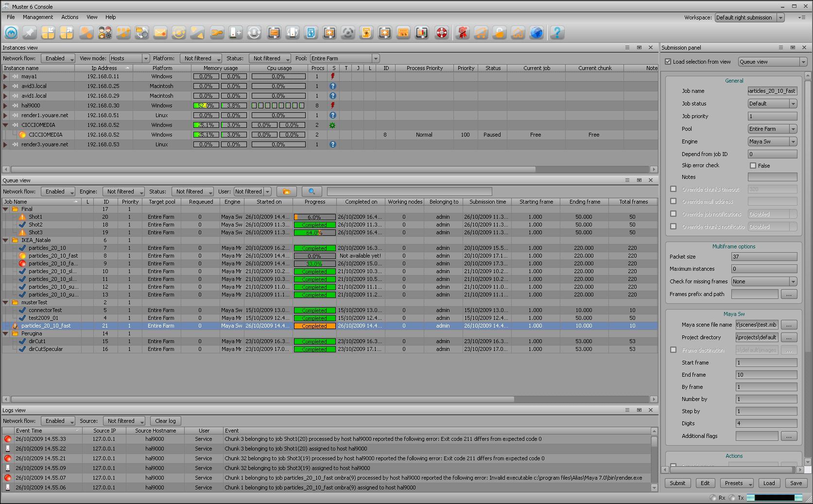Image resolution: width=813 pixels, height=504 pixels.
Task: Click the blue globe toolbar icon
Action: 536,33
